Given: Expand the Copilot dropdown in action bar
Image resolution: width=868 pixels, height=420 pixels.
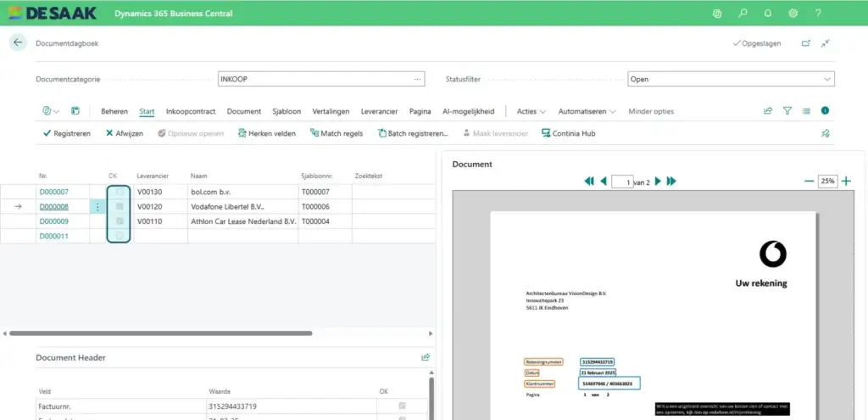Looking at the screenshot, I should [x=57, y=111].
